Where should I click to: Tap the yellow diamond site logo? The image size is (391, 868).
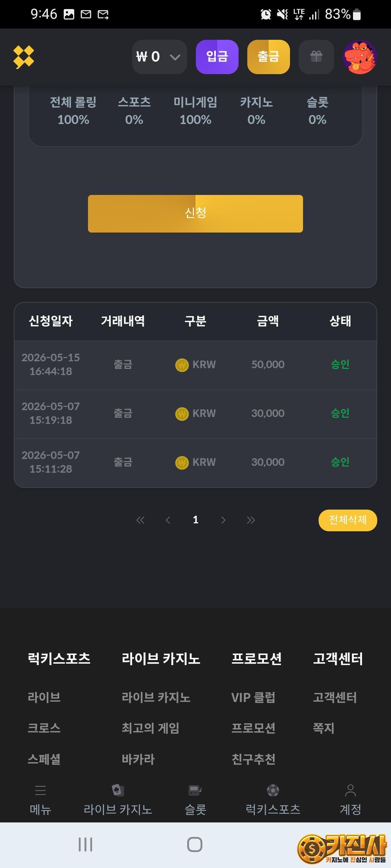pyautogui.click(x=24, y=57)
